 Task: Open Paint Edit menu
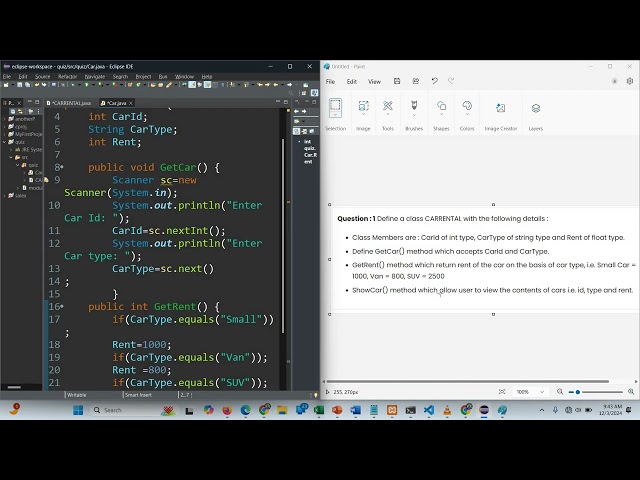click(351, 82)
